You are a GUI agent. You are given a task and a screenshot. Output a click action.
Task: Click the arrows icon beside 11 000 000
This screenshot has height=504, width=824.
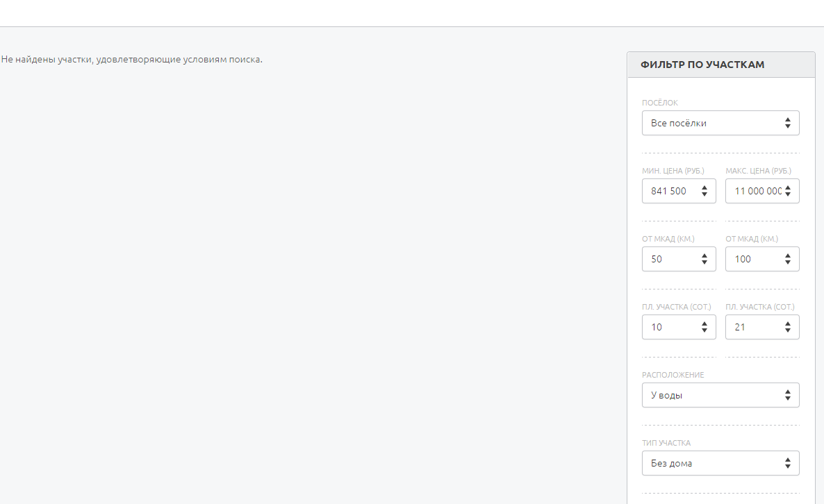(x=788, y=191)
